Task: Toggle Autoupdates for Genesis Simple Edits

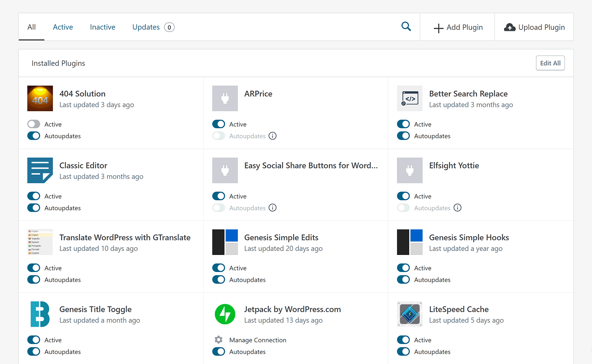Action: coord(219,280)
